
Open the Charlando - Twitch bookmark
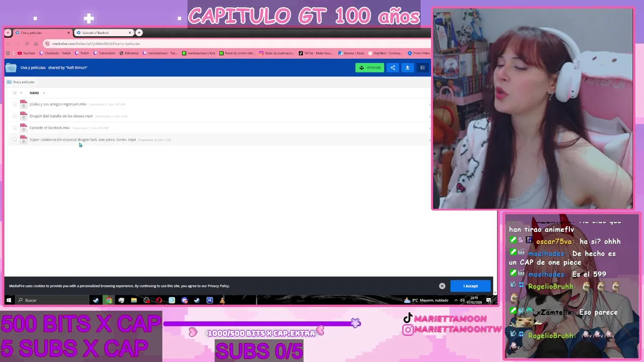tap(55, 53)
